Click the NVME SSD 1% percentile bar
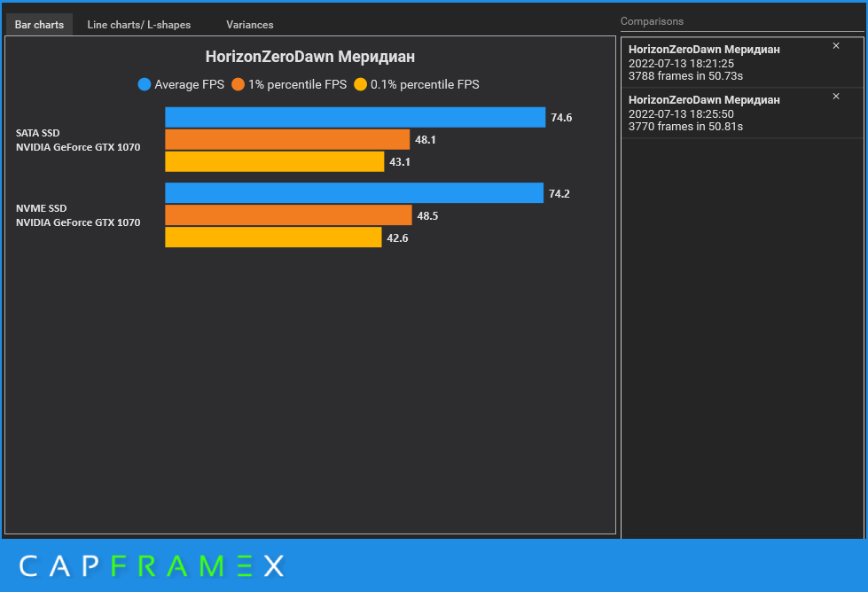 [x=288, y=215]
